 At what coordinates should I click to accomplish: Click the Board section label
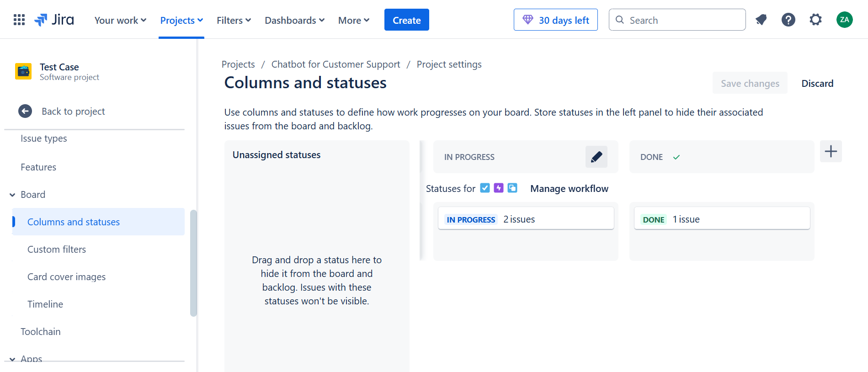(x=33, y=195)
